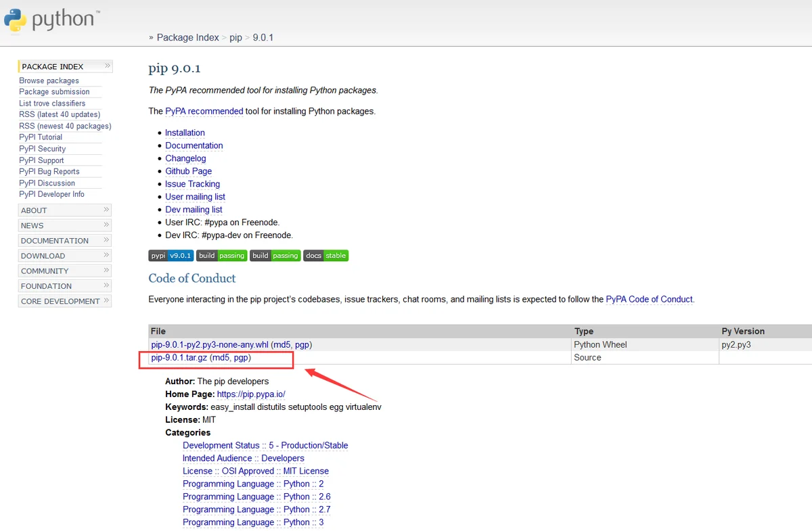Click the 'Author: The pip developers' line
The image size is (812, 531).
coord(217,381)
